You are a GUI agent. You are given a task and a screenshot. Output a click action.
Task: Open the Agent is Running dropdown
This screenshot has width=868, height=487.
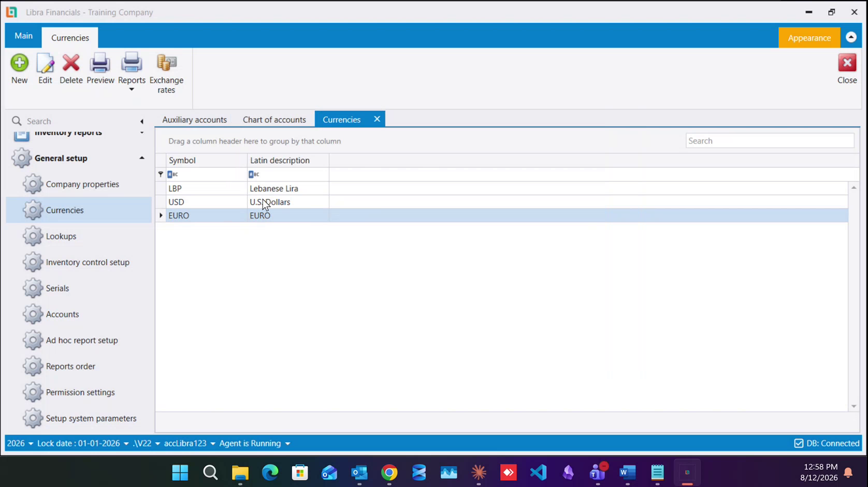(255, 443)
